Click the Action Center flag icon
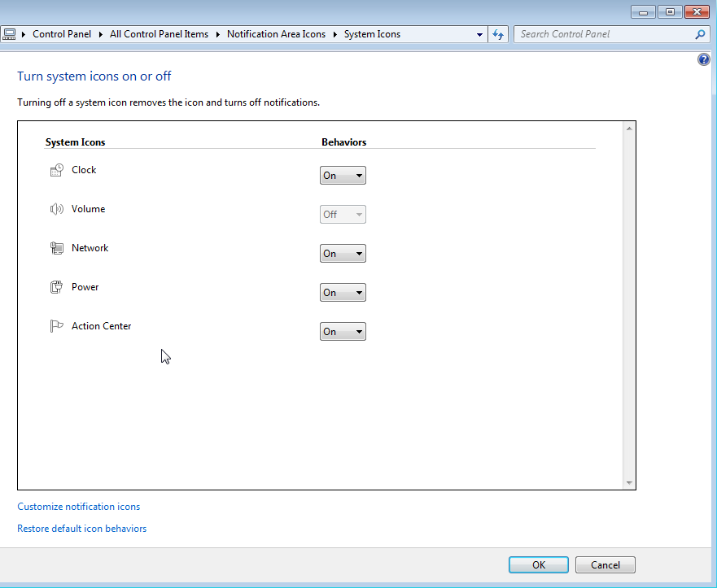This screenshot has width=717, height=588. coord(56,325)
